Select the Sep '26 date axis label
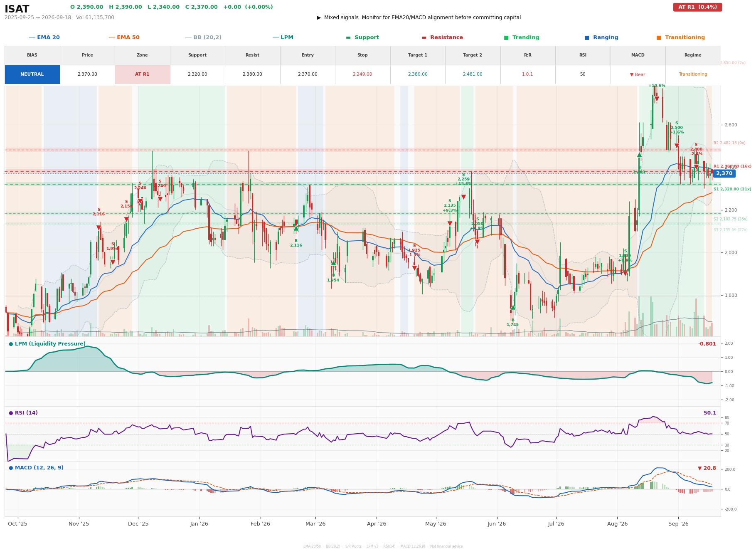 pos(678,524)
